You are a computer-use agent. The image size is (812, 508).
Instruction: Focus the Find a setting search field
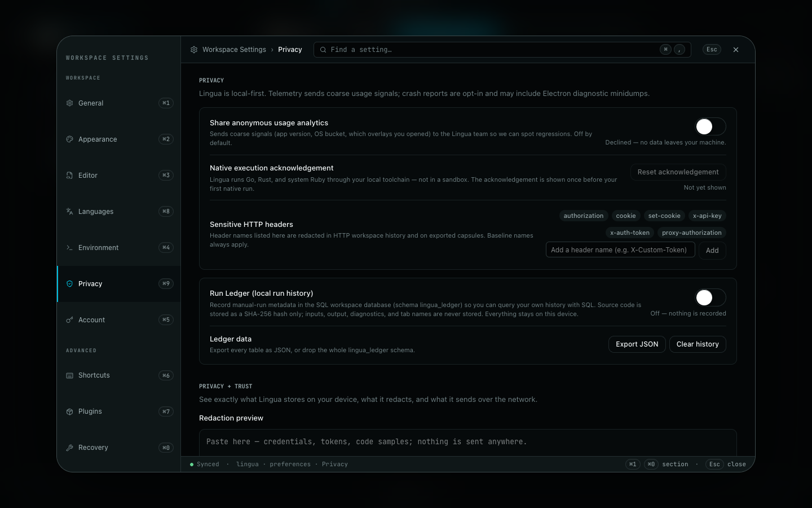coord(502,50)
